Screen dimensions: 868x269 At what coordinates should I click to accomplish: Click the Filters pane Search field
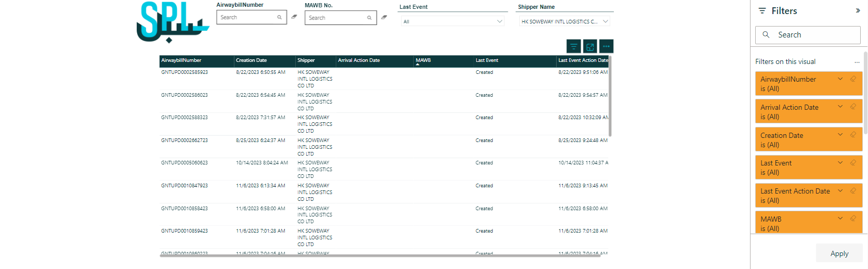(808, 35)
